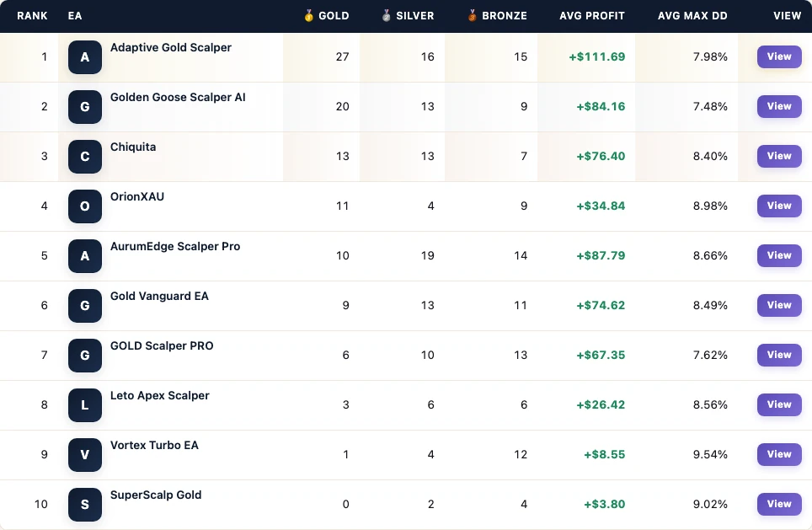Click View button in Chiquita row
Screen dimensions: 812x530
pyautogui.click(x=779, y=156)
